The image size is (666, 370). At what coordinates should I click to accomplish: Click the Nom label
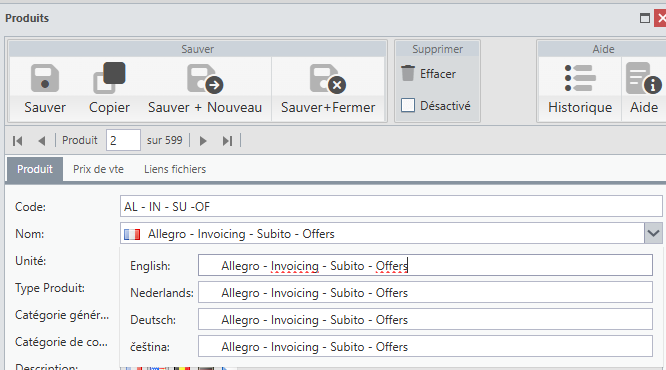click(x=29, y=234)
